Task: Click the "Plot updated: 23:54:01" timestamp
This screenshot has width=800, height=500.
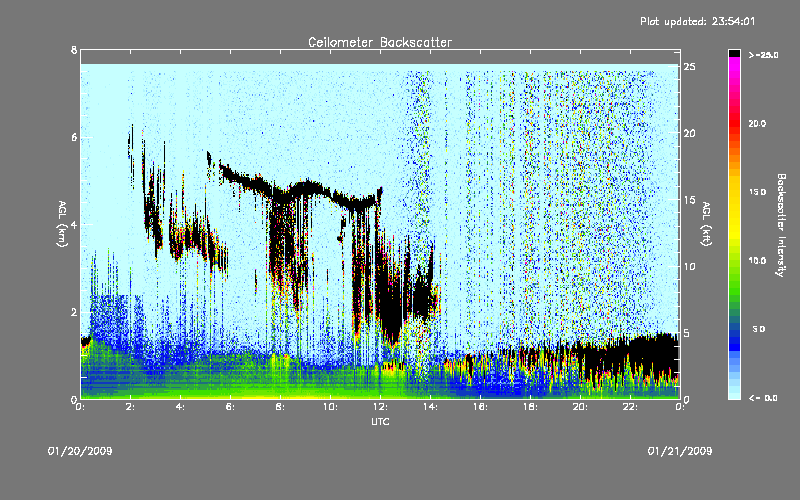Action: click(697, 21)
